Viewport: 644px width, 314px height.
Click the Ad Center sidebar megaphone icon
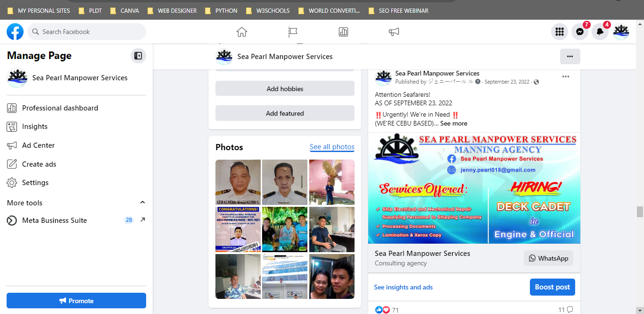12,145
